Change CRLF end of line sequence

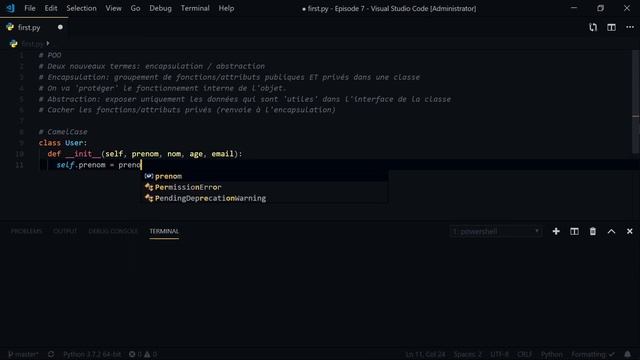(x=524, y=354)
